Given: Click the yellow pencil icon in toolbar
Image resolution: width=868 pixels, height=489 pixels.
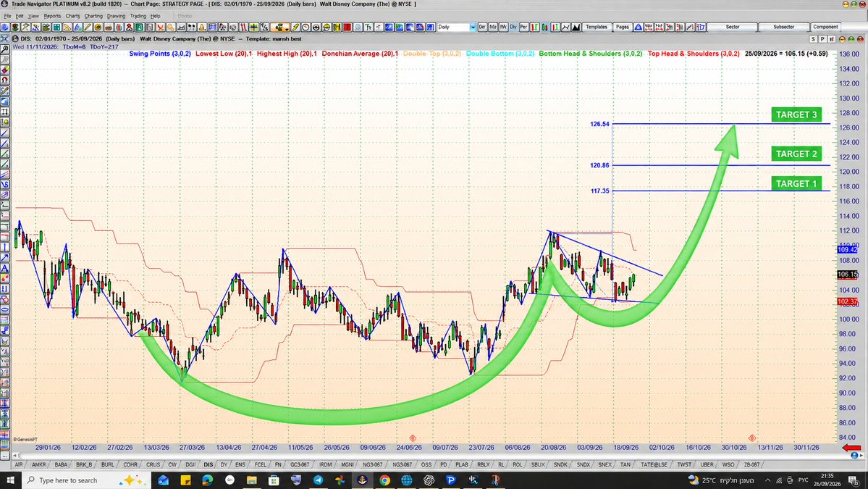Looking at the screenshot, I should [x=87, y=27].
